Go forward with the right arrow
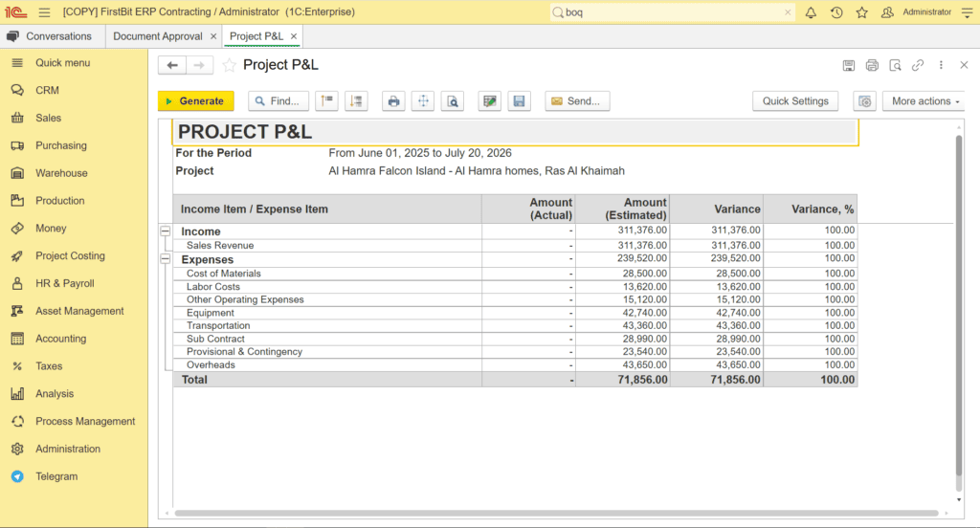Viewport: 980px width, 528px height. [199, 65]
